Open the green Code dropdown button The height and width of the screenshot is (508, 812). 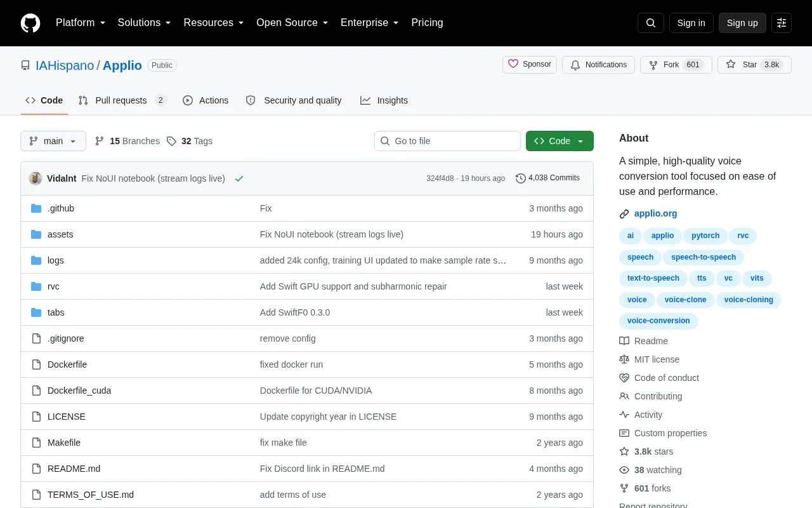[x=560, y=141]
